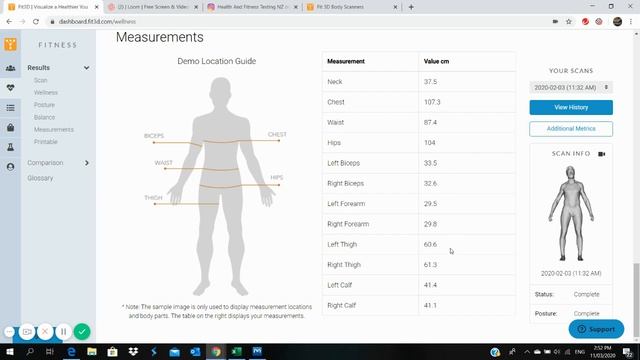Select Measurements in the sidebar
This screenshot has width=640, height=360.
54,129
